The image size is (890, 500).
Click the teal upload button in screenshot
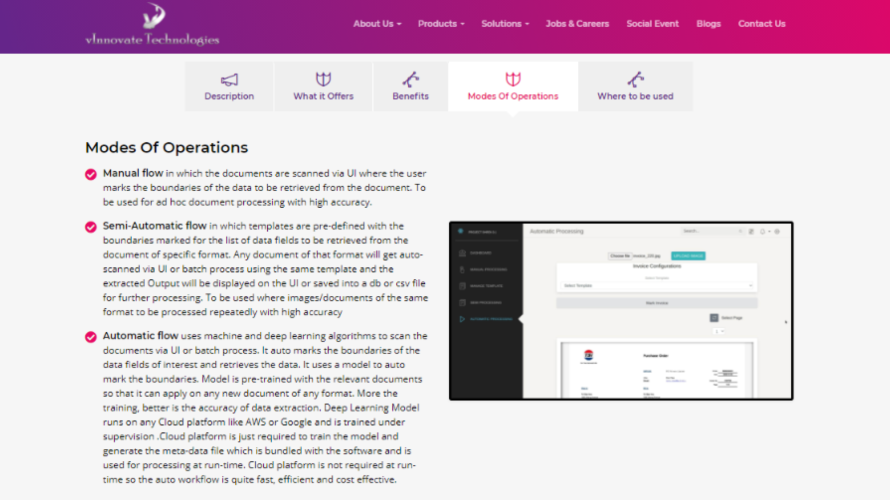coord(688,256)
